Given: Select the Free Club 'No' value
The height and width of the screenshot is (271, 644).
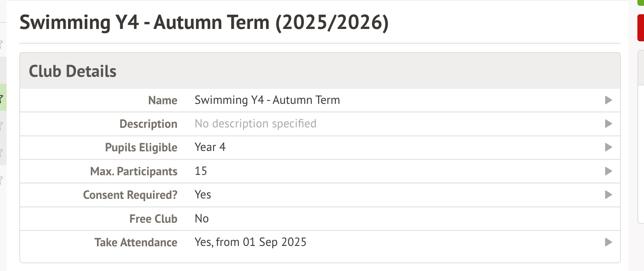Looking at the screenshot, I should click(201, 219).
